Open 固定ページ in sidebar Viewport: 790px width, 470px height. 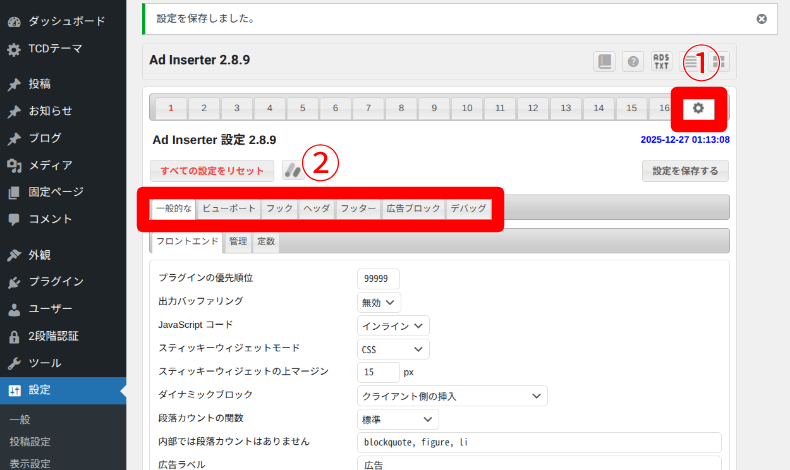click(x=63, y=192)
